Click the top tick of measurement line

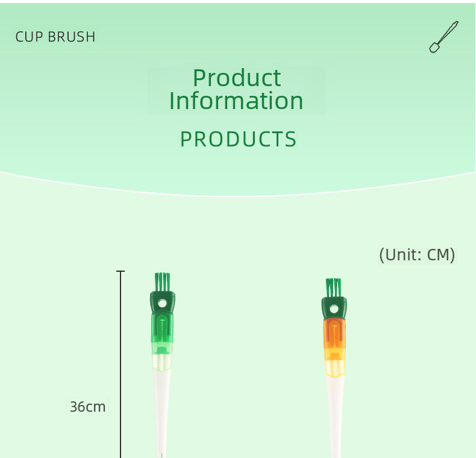(x=121, y=271)
